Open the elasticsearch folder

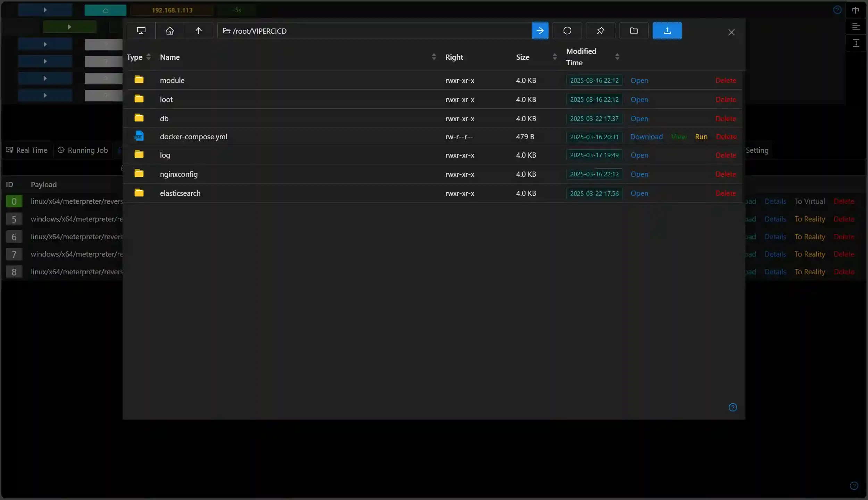(639, 193)
